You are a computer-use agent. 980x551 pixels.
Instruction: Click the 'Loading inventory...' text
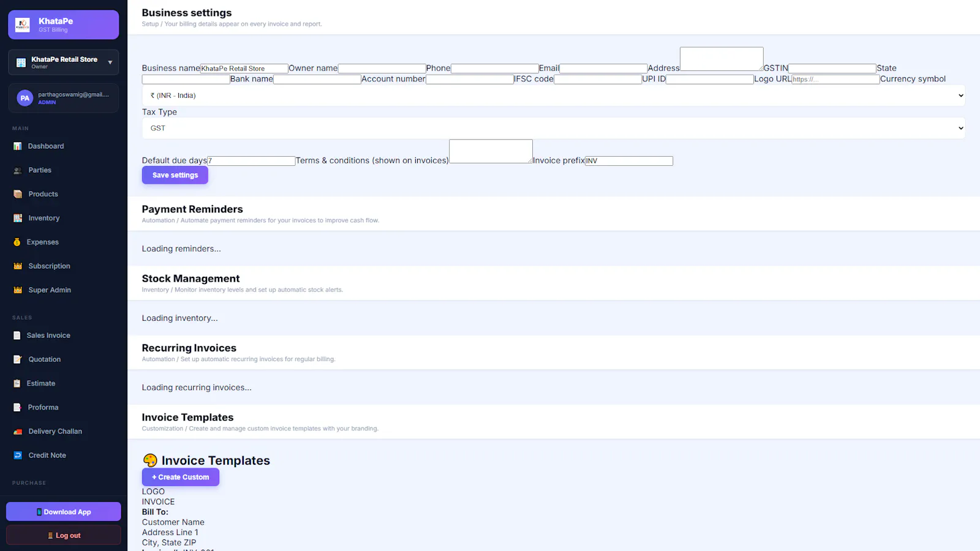pos(179,318)
